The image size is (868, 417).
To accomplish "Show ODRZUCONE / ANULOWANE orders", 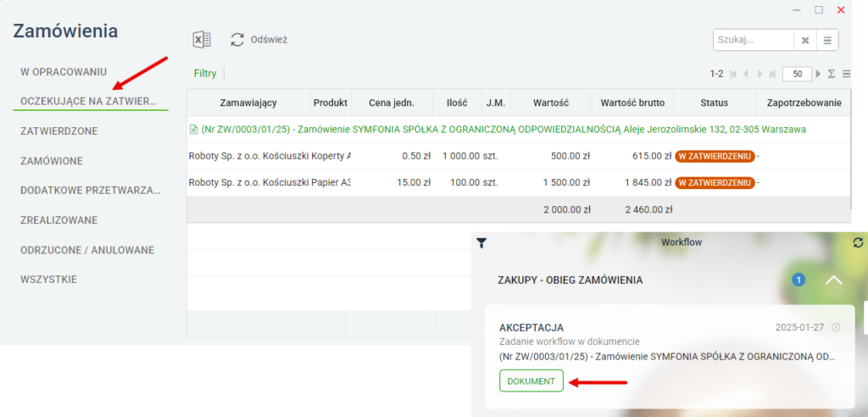I will coord(87,250).
